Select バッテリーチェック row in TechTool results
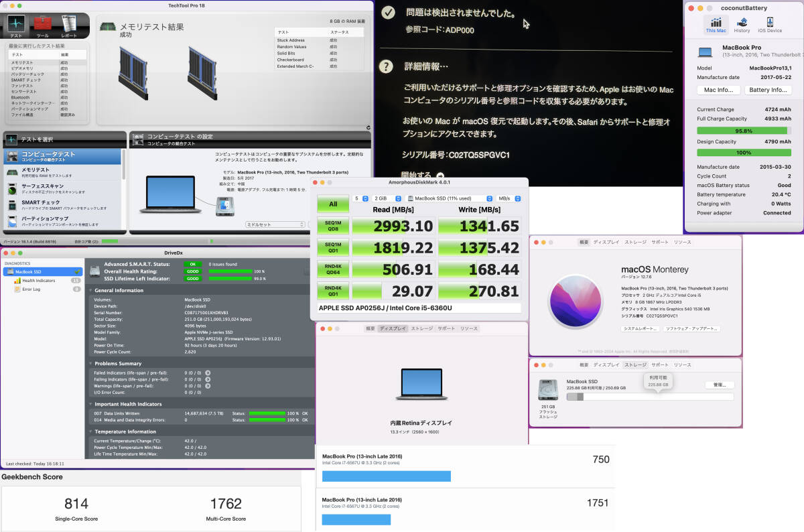 pos(46,74)
